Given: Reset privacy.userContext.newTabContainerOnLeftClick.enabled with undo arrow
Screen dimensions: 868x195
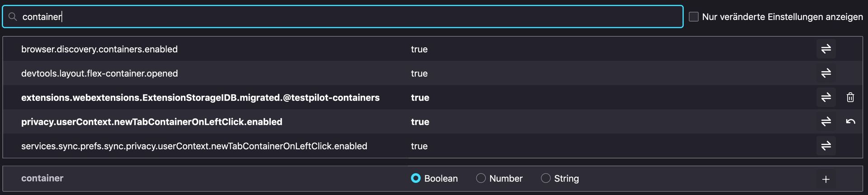Looking at the screenshot, I should point(850,122).
